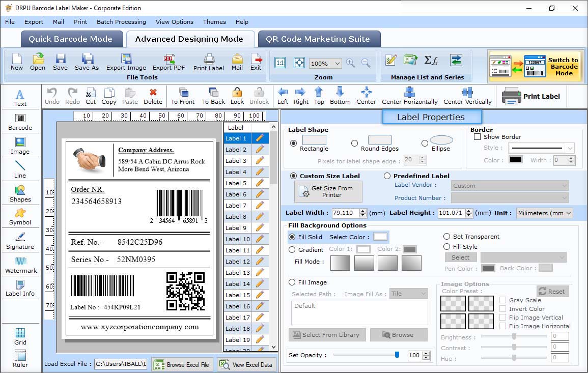This screenshot has height=373, width=588.
Task: Switch to QR Code Marketing Suite tab
Action: (x=318, y=39)
